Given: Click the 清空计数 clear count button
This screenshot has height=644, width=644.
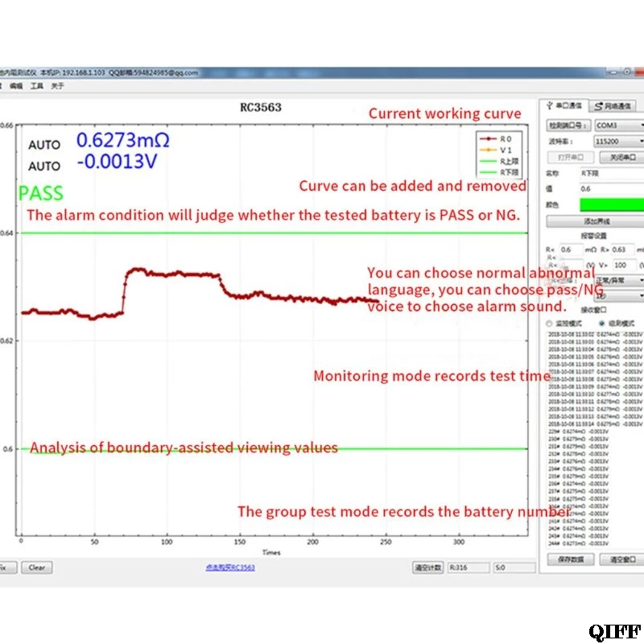Looking at the screenshot, I should 428,568.
